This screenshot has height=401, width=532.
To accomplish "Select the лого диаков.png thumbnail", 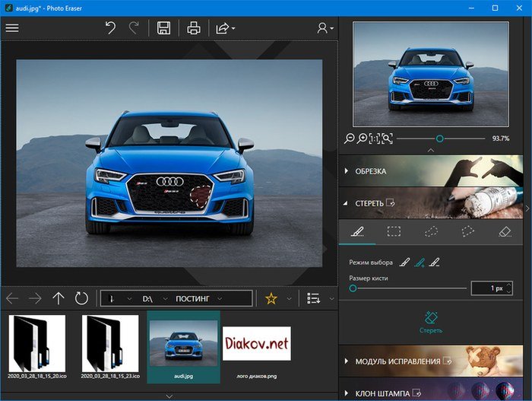I will pyautogui.click(x=256, y=346).
